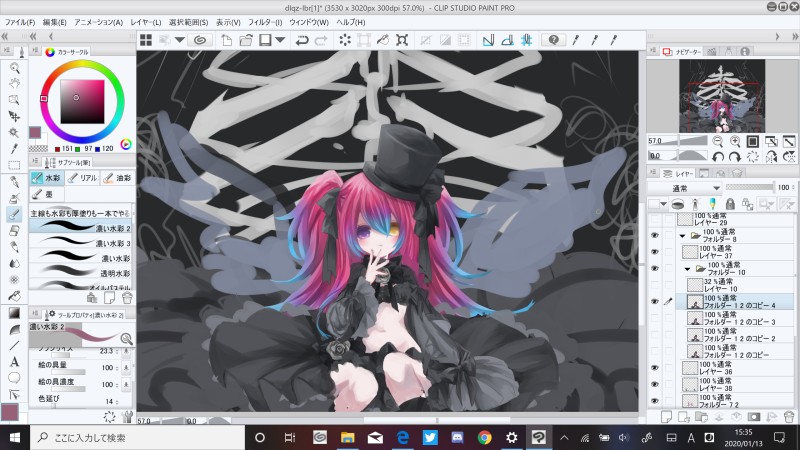This screenshot has height=450, width=800.
Task: Click Navigator canvas thumbnail
Action: point(722,96)
